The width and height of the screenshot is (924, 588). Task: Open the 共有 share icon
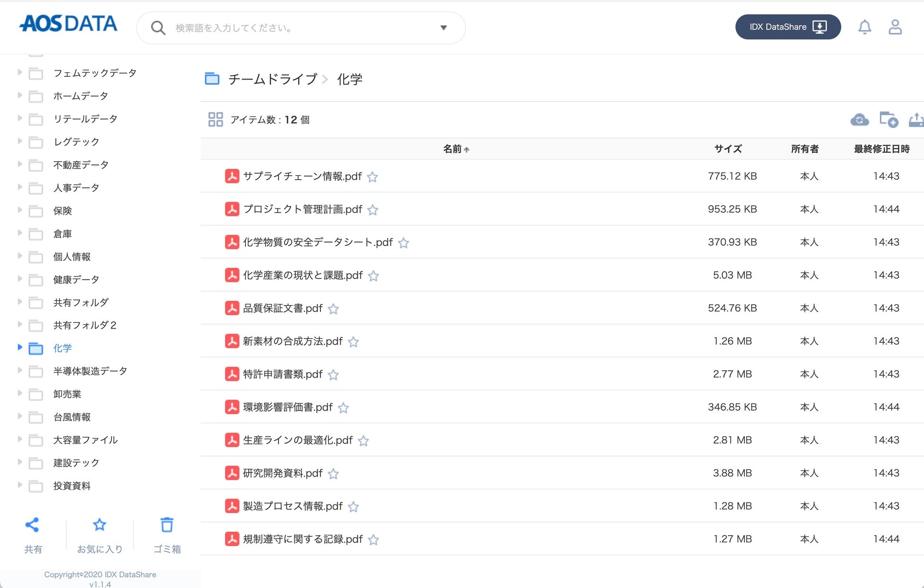click(32, 525)
